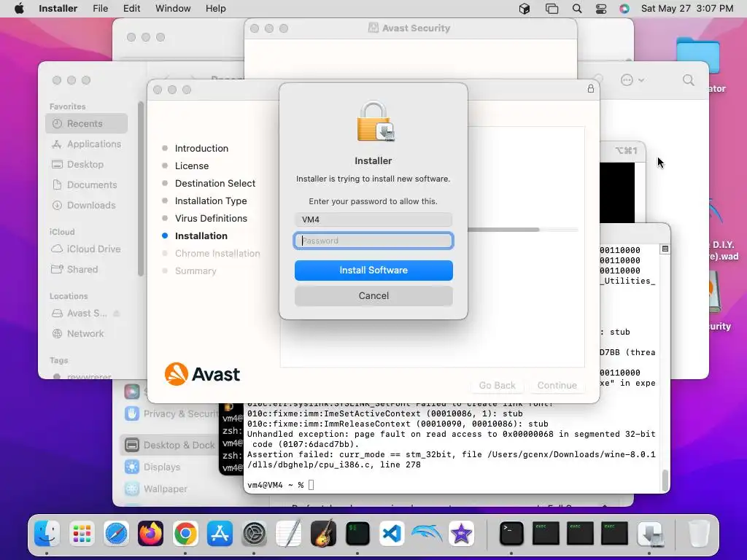
Task: Open the File menu
Action: point(100,9)
